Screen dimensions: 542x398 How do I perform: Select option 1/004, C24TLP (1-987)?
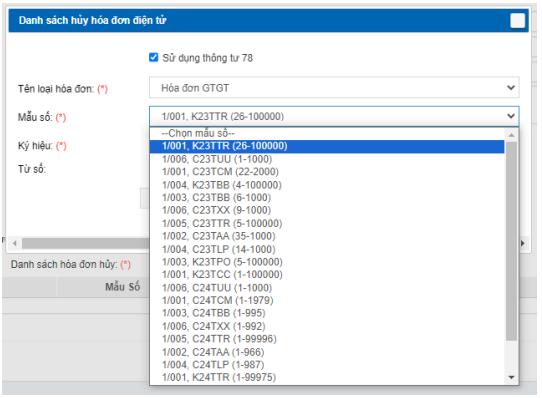pyautogui.click(x=327, y=364)
